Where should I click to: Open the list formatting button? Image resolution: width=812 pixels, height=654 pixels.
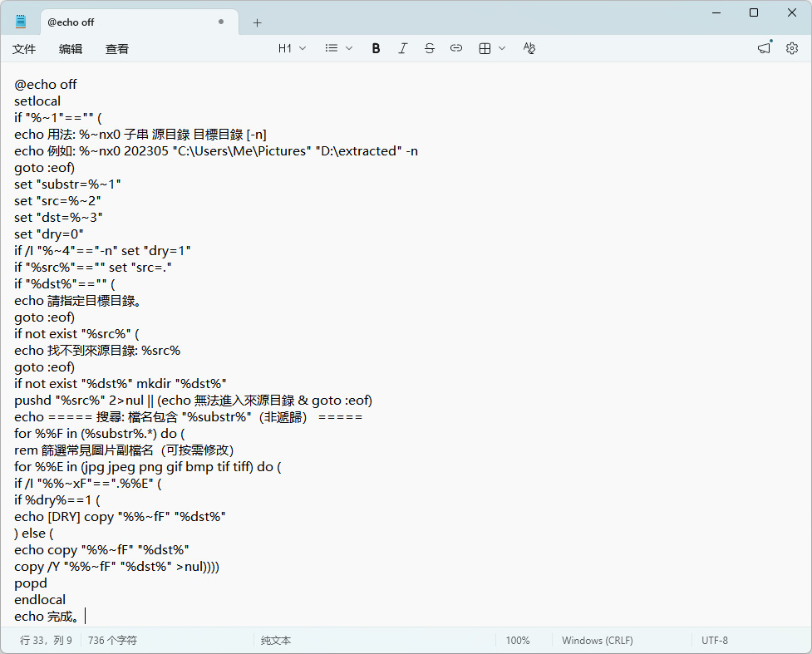pyautogui.click(x=332, y=49)
